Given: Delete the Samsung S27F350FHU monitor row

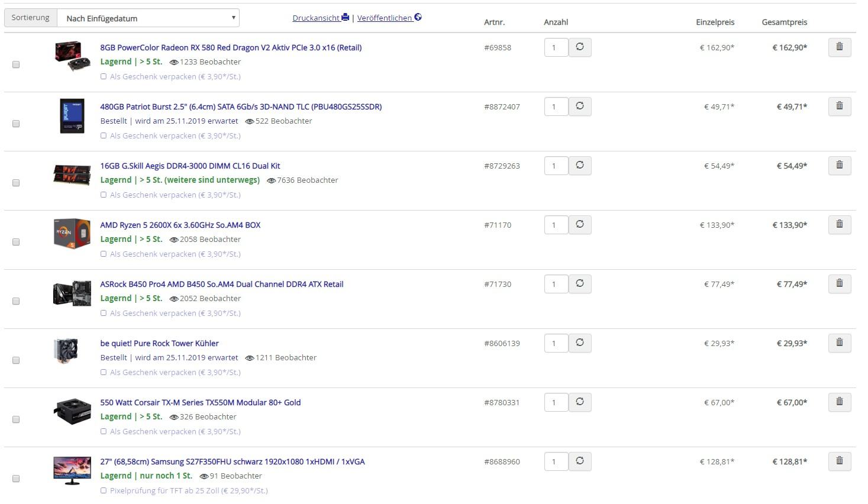Looking at the screenshot, I should [839, 461].
